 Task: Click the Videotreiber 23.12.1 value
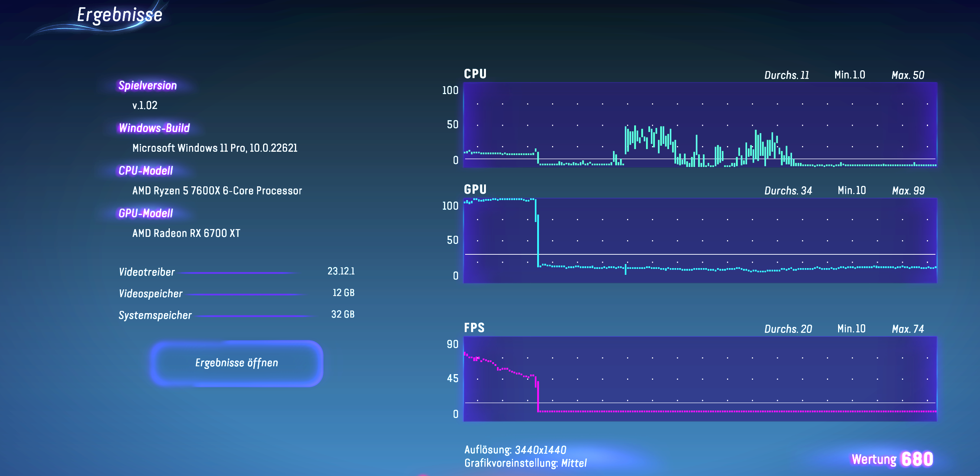[341, 271]
